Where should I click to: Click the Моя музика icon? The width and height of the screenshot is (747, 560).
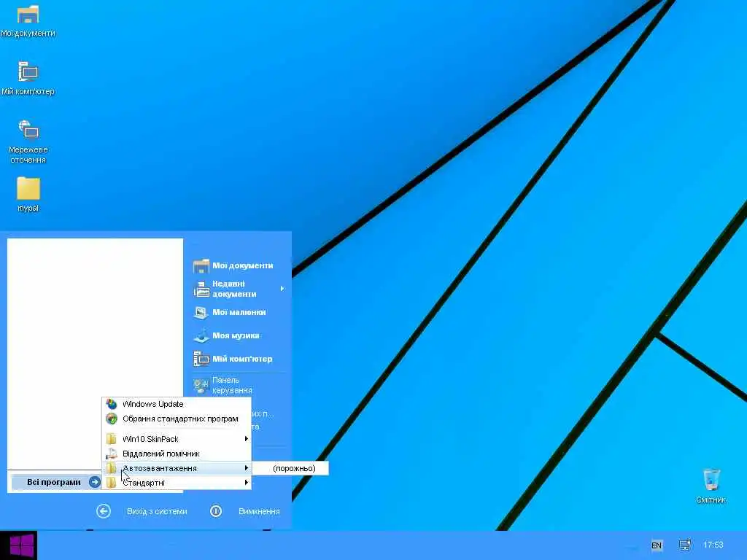201,335
